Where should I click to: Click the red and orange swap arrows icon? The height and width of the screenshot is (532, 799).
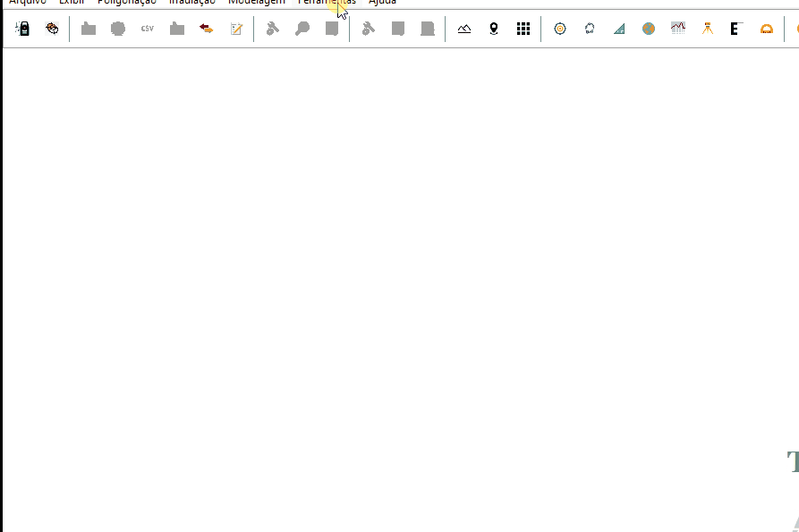pyautogui.click(x=207, y=29)
